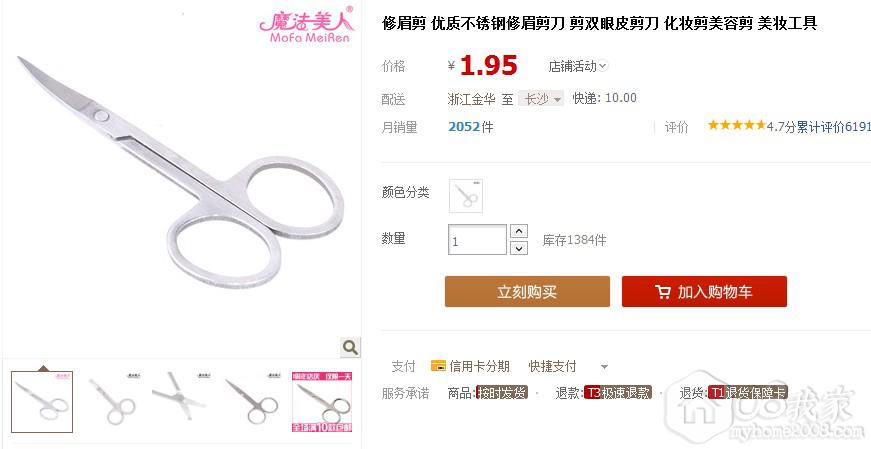This screenshot has height=449, width=871.
Task: Decrease quantity with the down arrow
Action: point(518,248)
